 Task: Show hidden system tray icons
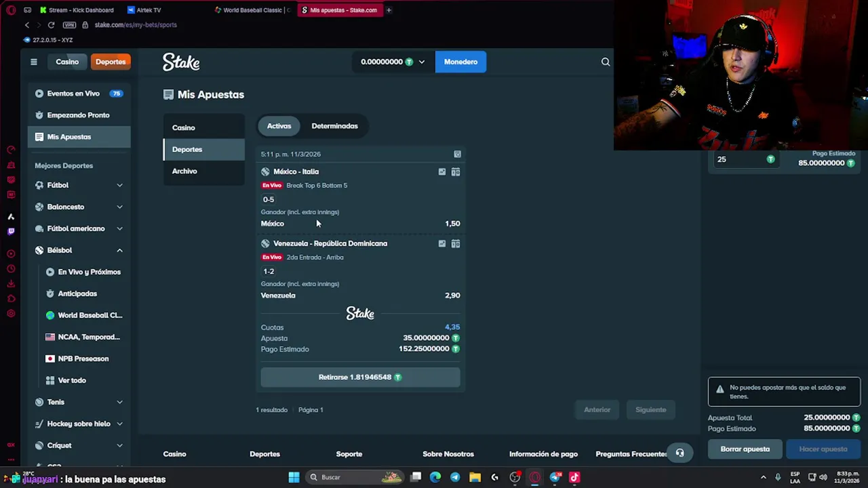point(763,477)
